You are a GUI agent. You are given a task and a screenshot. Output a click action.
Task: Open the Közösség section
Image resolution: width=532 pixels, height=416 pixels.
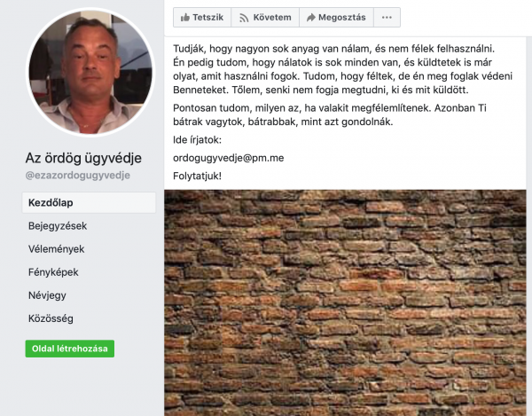[51, 318]
